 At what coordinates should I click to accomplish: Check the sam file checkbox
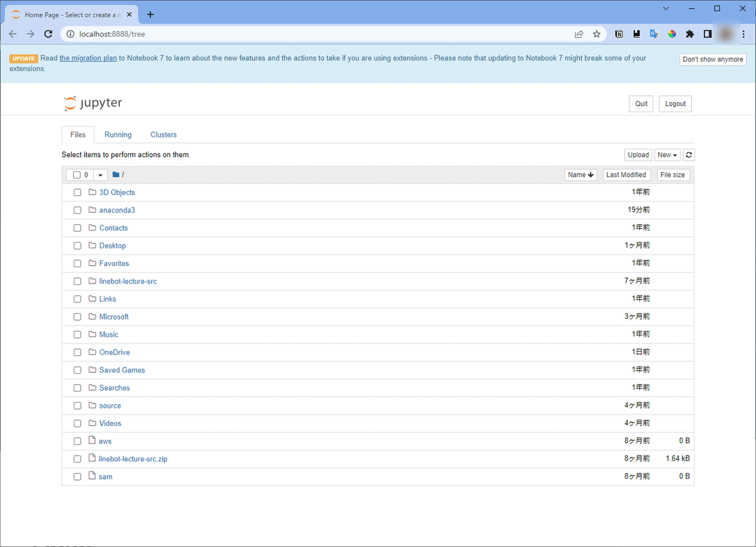click(77, 476)
